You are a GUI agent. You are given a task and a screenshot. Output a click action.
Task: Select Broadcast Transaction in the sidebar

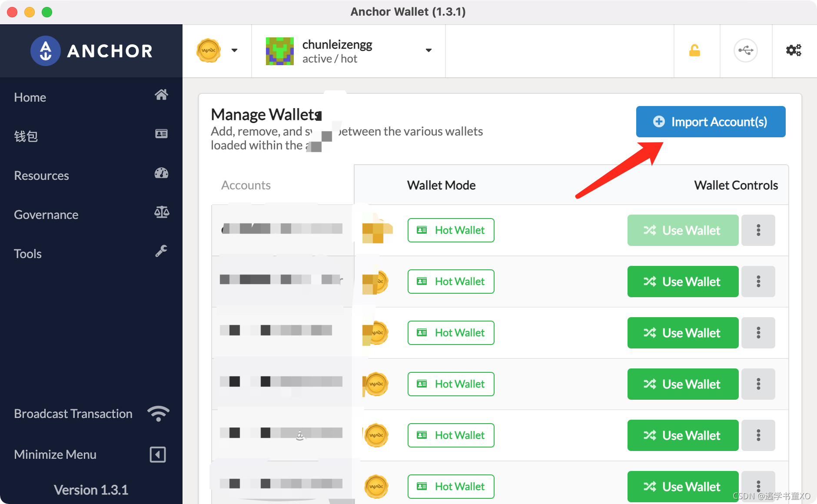91,413
